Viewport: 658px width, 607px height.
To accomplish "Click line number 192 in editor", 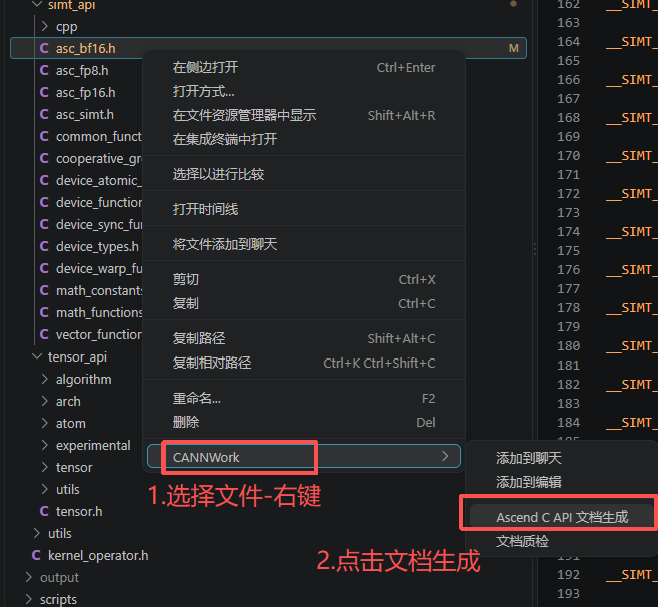I will [568, 574].
